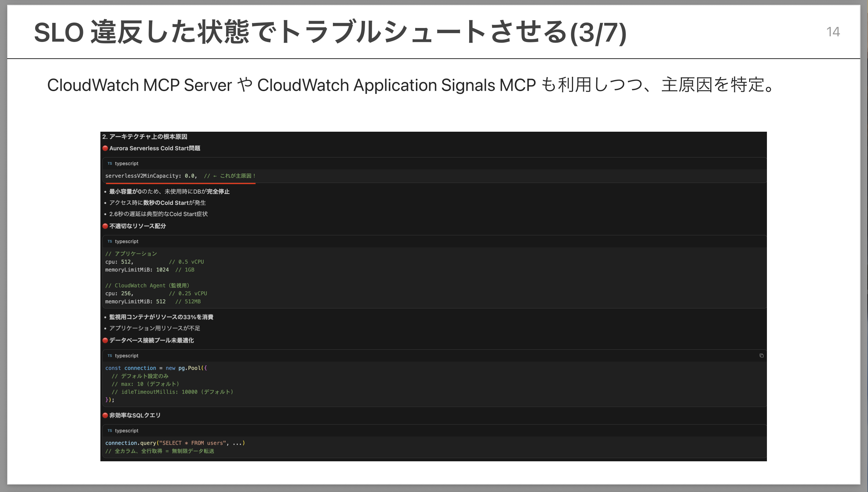Click the heading 非効率なSQLクエリ
Screen dimensions: 868x492
coord(135,415)
